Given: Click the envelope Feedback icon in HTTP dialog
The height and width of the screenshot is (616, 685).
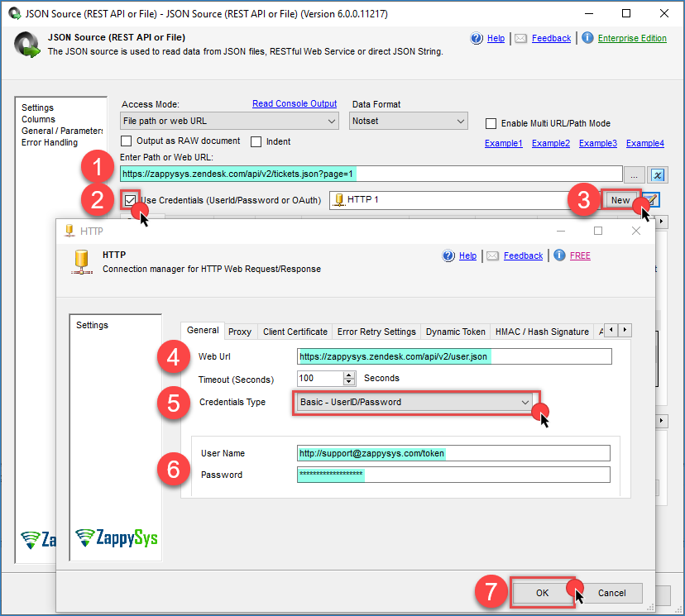Looking at the screenshot, I should coord(494,255).
